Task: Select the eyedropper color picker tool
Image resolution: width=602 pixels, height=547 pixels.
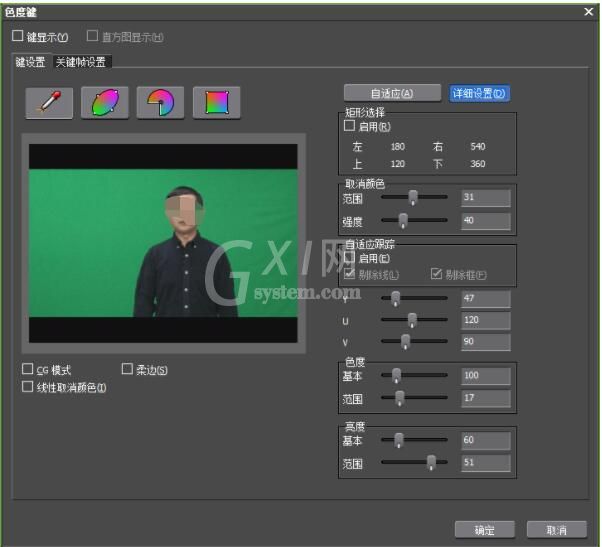Action: click(49, 102)
